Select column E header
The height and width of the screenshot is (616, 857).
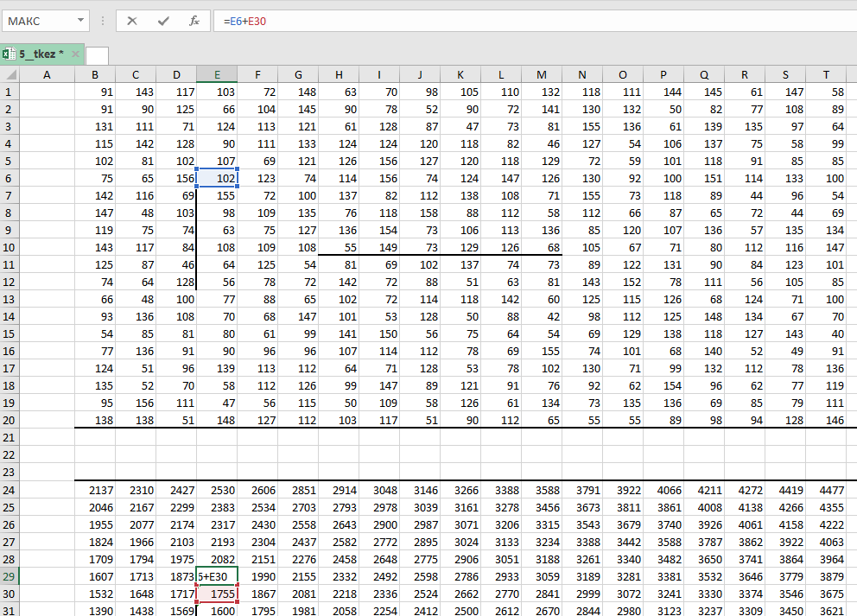[217, 75]
